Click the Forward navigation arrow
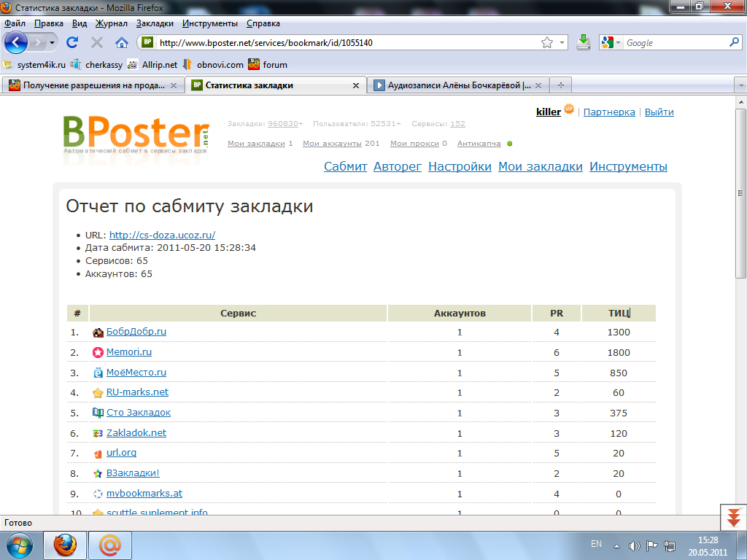The image size is (747, 560). (x=38, y=43)
